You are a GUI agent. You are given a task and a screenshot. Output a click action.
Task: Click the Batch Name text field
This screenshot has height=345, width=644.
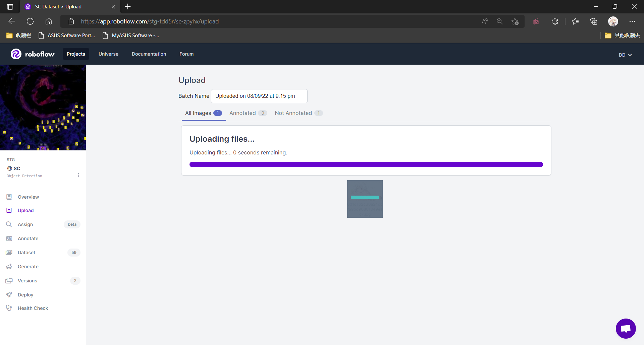click(x=259, y=96)
